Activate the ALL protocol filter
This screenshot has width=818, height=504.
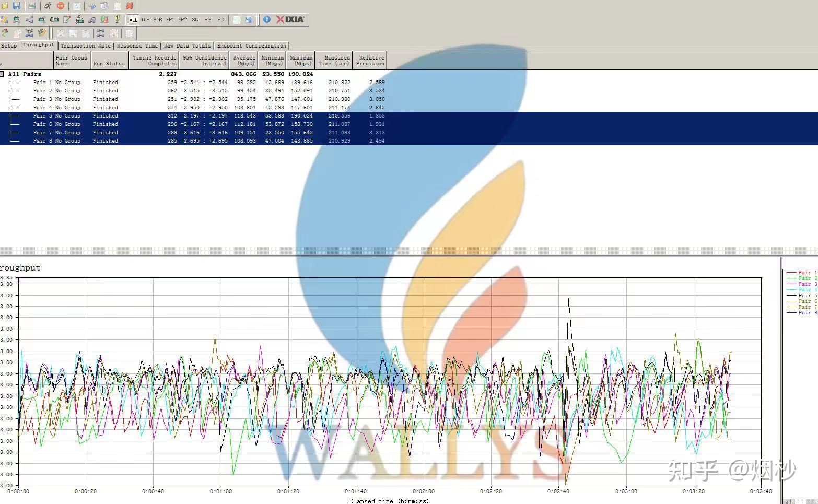(133, 19)
